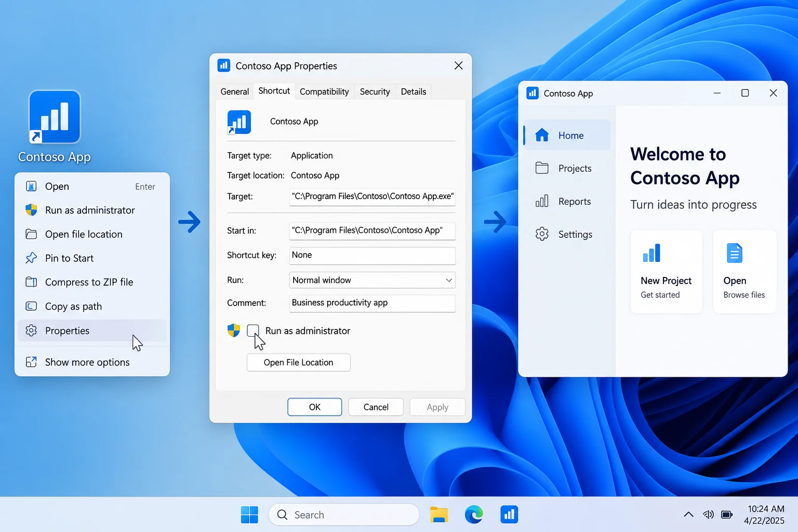
Task: Click the Target path field
Action: pos(372,197)
